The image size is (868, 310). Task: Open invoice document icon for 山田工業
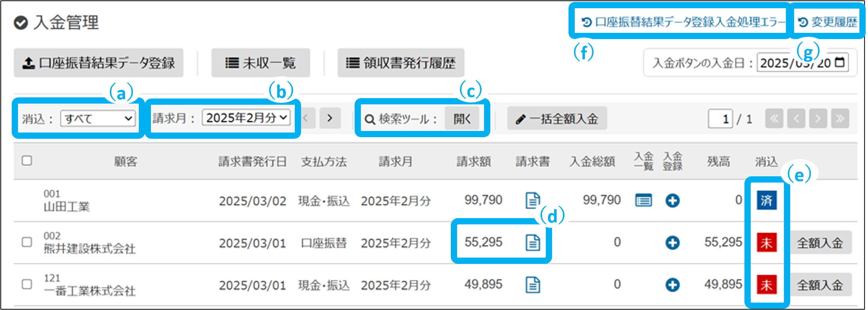pos(533,201)
